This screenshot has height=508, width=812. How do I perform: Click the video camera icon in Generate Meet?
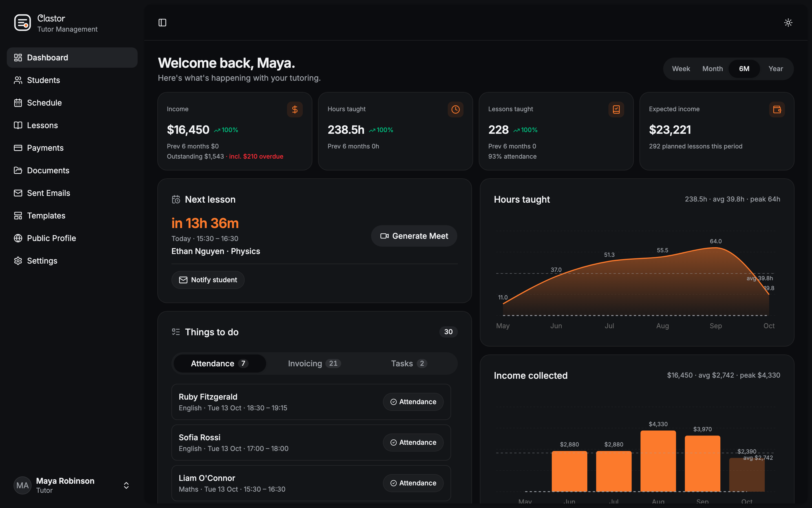tap(385, 236)
